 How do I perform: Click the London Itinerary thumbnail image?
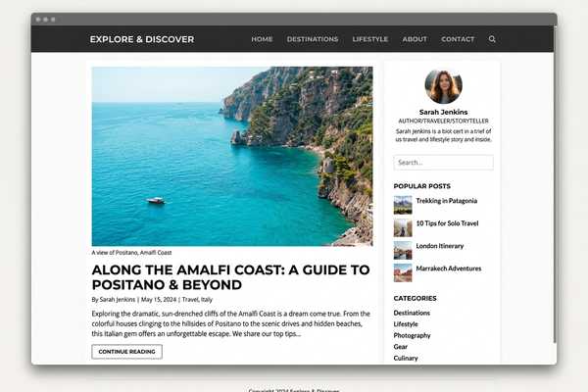403,250
